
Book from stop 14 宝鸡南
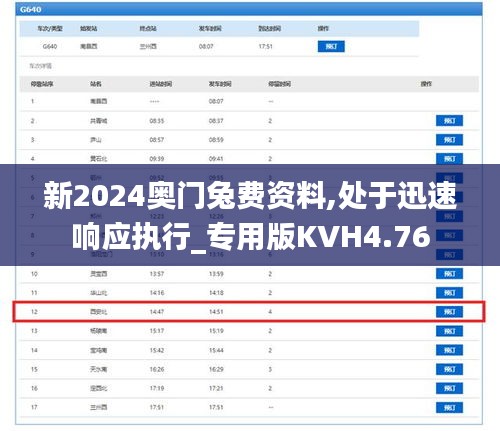[x=449, y=350]
